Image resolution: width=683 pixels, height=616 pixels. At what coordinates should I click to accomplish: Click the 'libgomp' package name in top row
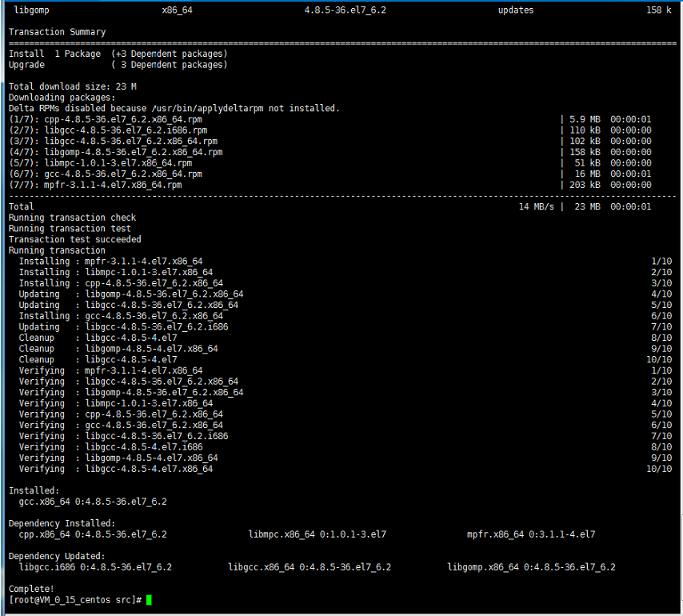point(31,10)
